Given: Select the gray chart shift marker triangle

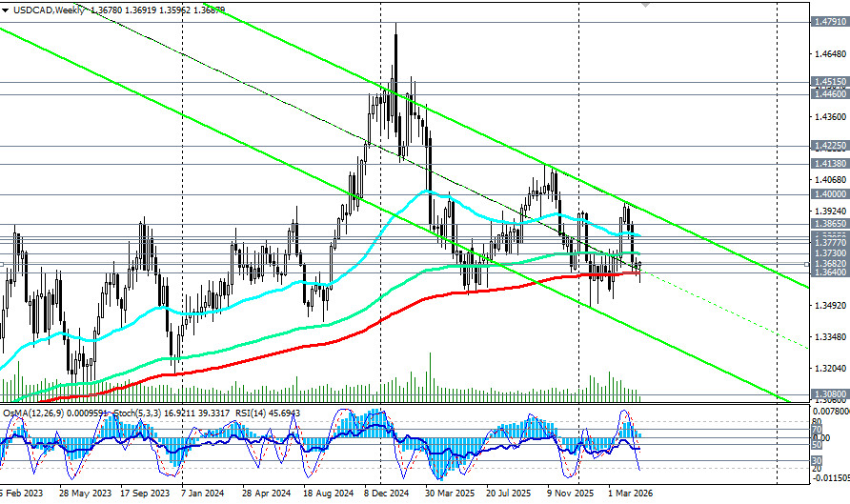Looking at the screenshot, I should pyautogui.click(x=645, y=4).
